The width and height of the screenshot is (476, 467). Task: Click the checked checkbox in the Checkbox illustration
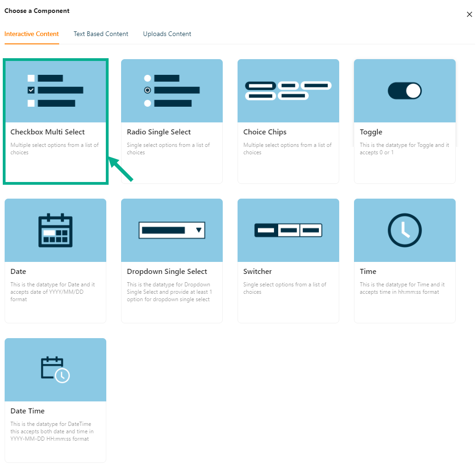click(31, 91)
